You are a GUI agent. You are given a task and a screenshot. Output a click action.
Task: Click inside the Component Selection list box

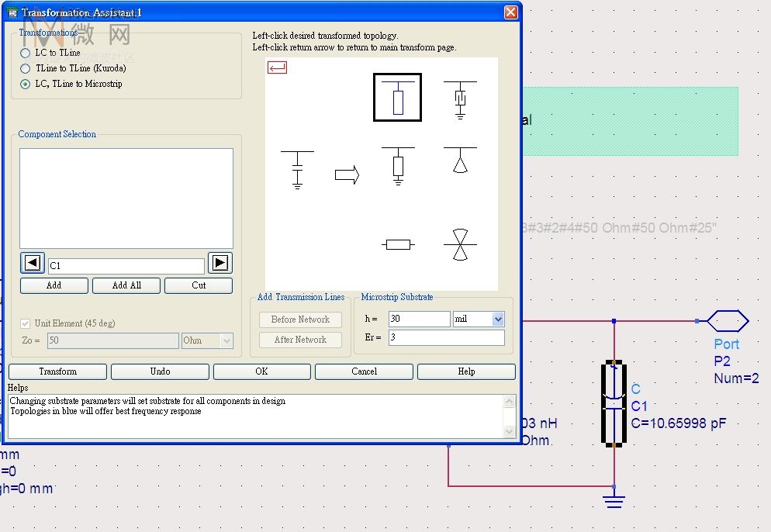coord(126,199)
